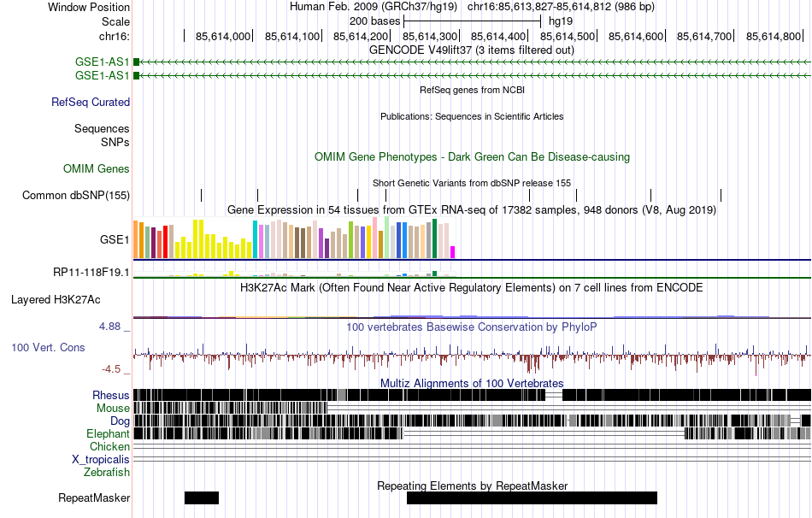Click the Window Position label
Screen dimensions: 812x518
pos(89,7)
